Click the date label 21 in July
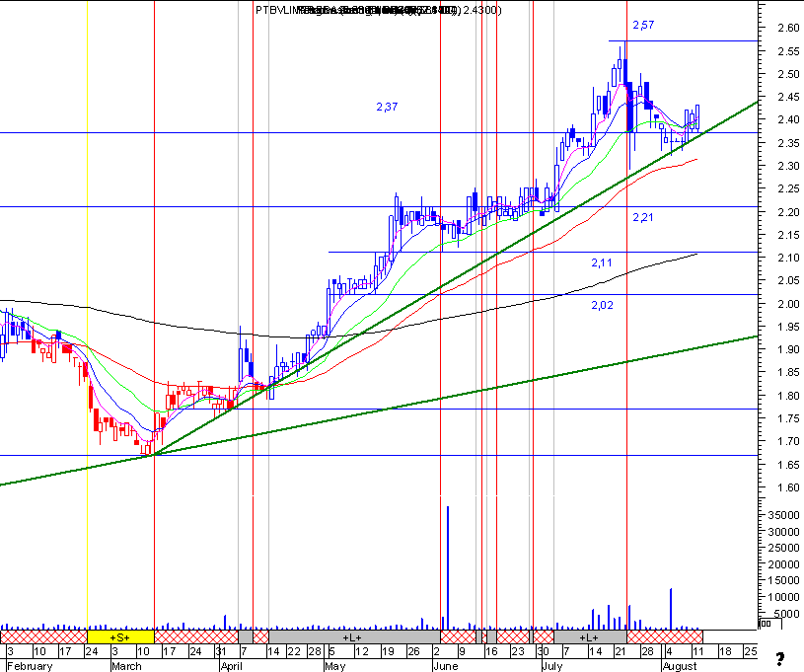This screenshot has width=804, height=672. 621,651
